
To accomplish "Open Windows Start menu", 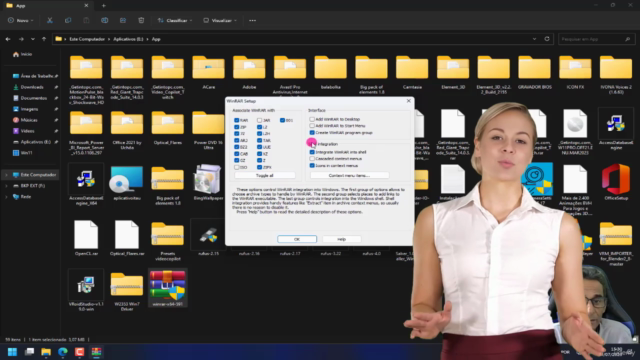I will pos(12,352).
